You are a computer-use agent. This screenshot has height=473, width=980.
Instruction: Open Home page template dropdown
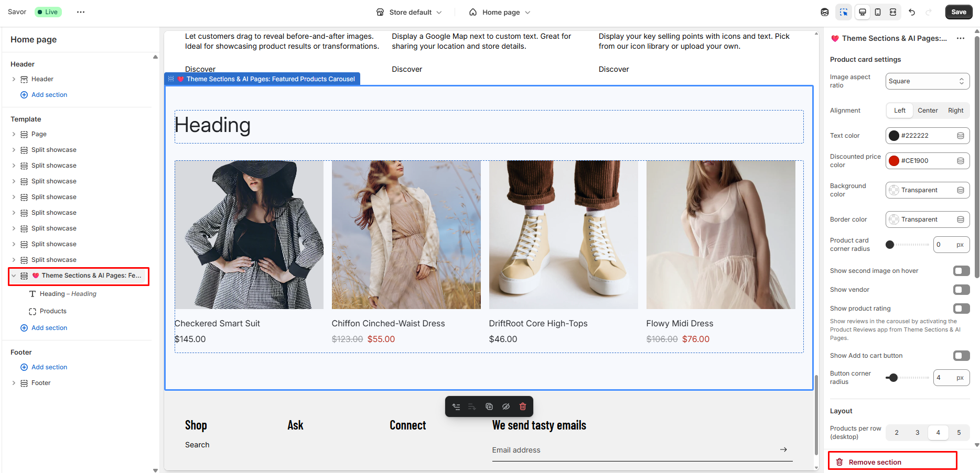tap(500, 12)
